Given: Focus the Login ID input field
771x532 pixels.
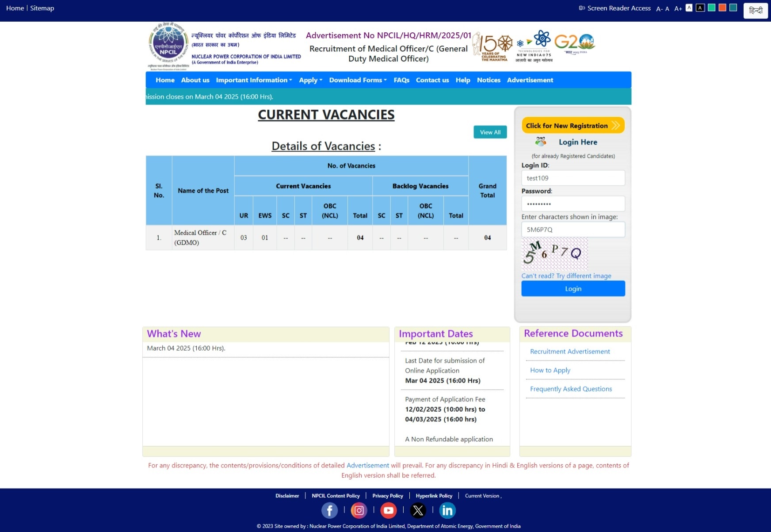Looking at the screenshot, I should (x=573, y=178).
